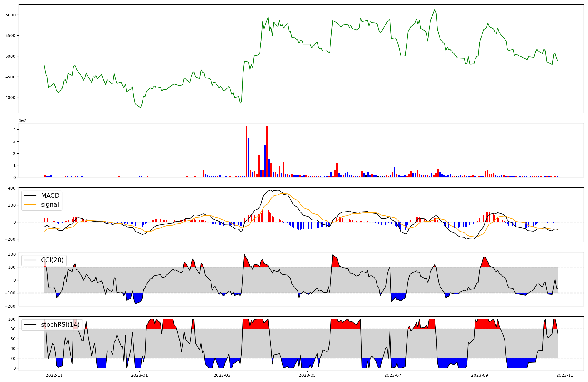Image resolution: width=588 pixels, height=382 pixels.
Task: Click the CCI(20) legend entry
Action: (x=52, y=260)
